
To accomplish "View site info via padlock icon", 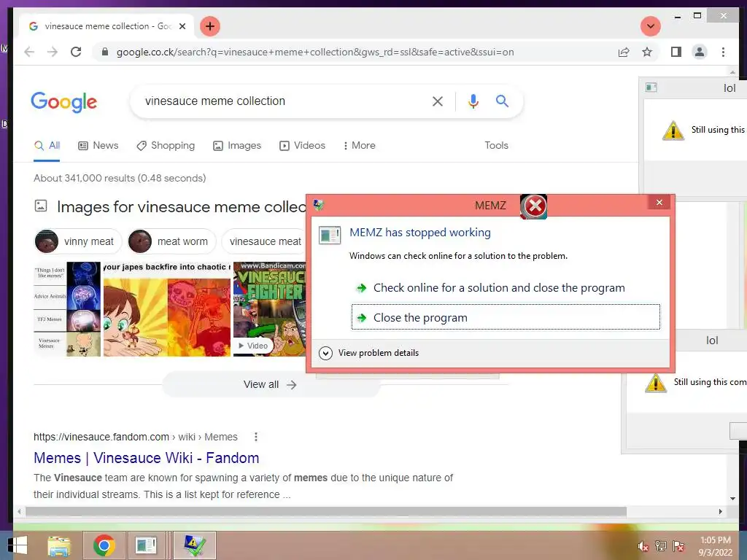I will pyautogui.click(x=105, y=52).
